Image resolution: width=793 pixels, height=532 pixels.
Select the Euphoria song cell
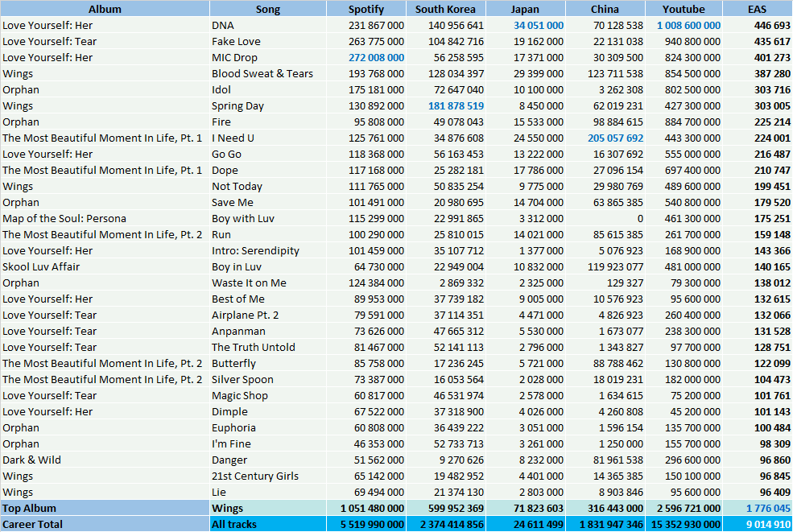pyautogui.click(x=267, y=428)
